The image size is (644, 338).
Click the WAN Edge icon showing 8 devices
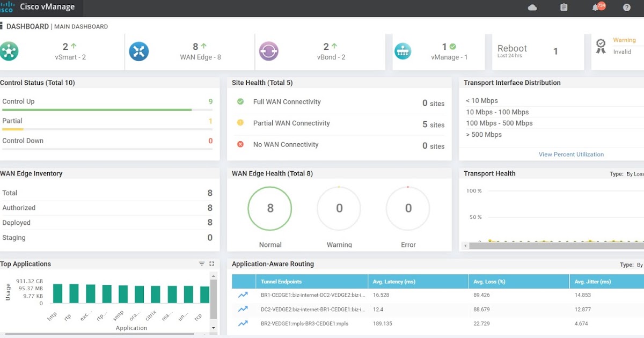(139, 51)
